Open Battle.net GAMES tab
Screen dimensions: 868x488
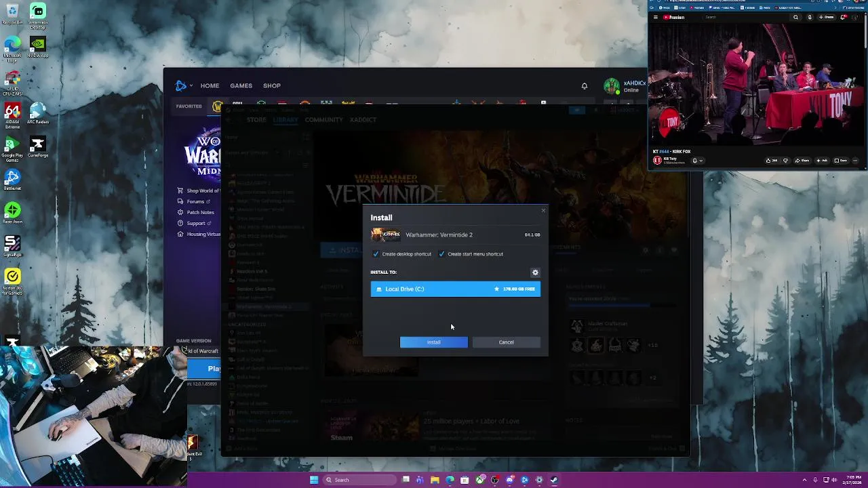click(241, 85)
